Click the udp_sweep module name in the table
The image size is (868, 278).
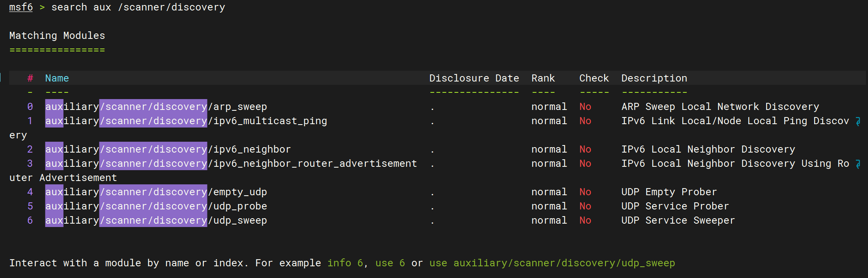click(156, 220)
